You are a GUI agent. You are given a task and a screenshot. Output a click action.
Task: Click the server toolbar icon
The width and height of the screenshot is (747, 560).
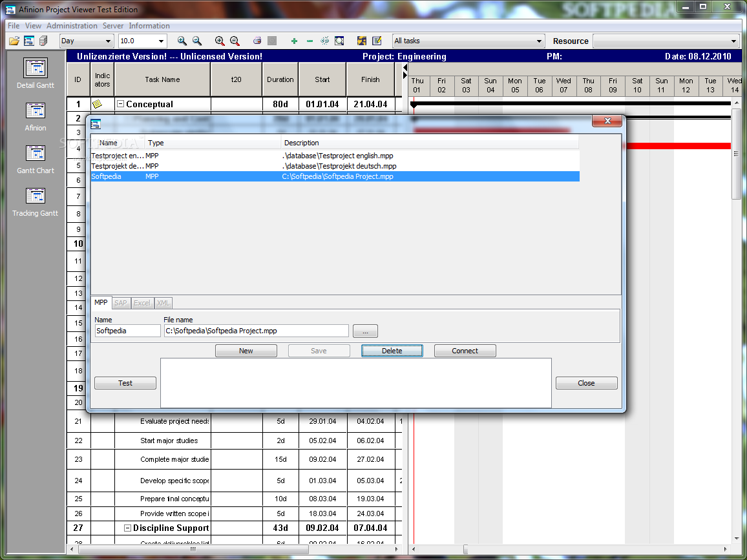[x=43, y=41]
